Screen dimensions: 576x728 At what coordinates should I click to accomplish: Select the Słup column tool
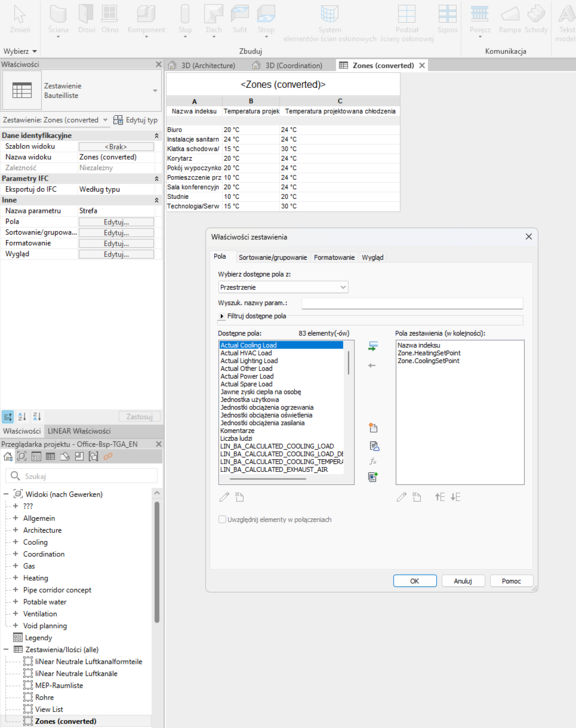pos(185,20)
